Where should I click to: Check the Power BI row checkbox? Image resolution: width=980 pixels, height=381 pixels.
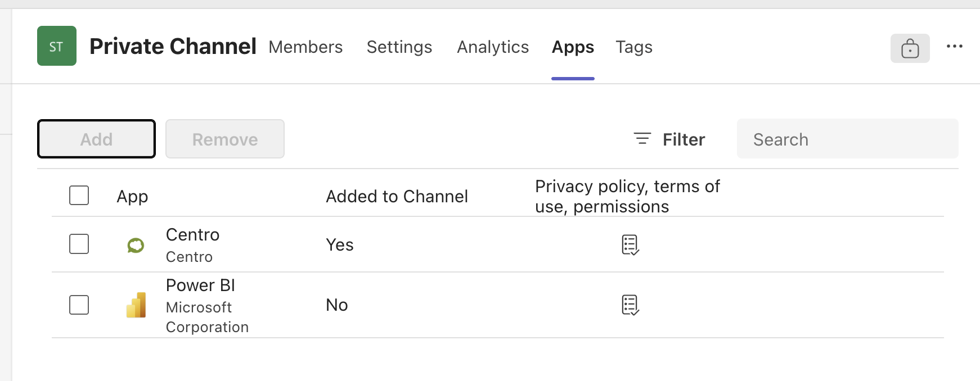pos(79,305)
